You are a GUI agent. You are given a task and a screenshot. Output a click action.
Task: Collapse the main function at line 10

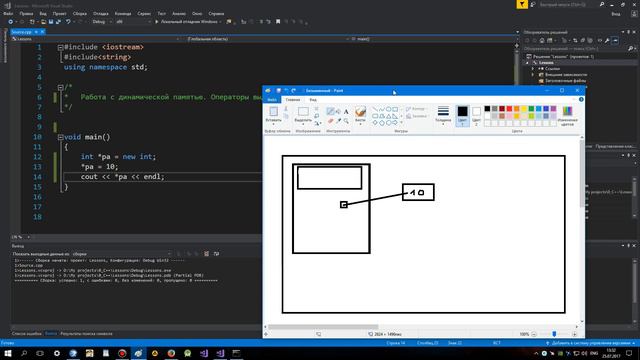pos(60,138)
